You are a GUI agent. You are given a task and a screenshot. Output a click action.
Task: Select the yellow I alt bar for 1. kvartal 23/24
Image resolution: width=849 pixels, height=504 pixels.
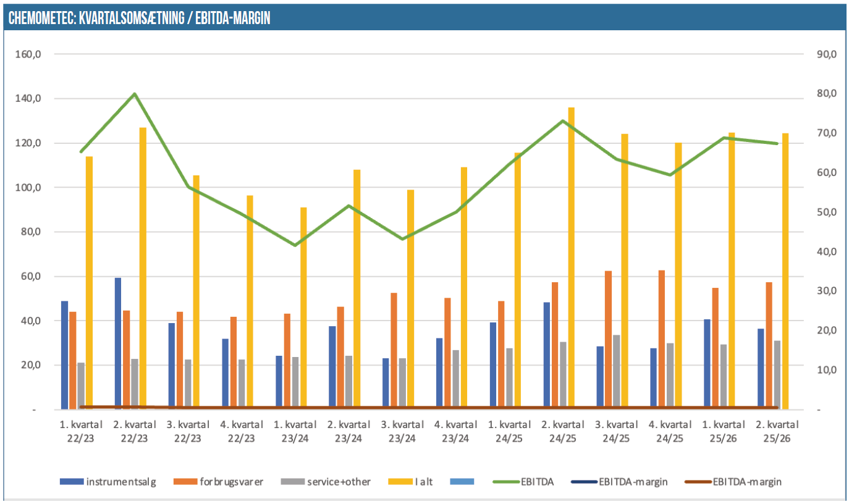tap(303, 308)
